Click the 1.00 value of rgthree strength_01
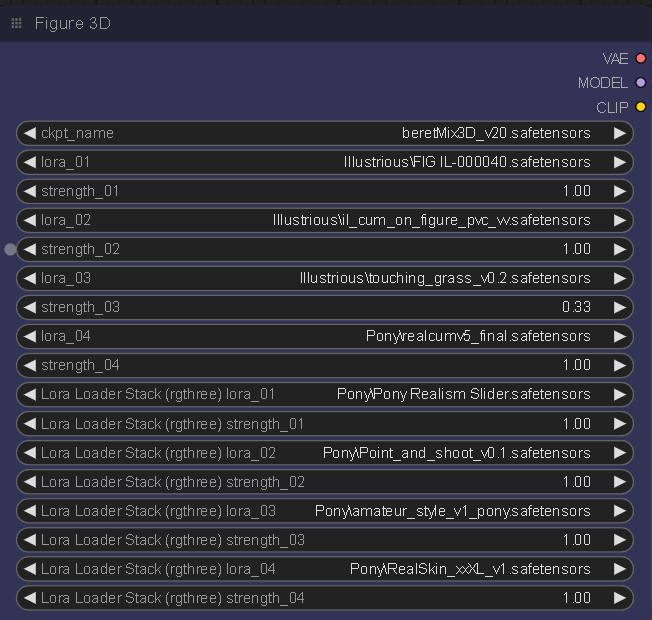This screenshot has width=652, height=620. (x=577, y=424)
